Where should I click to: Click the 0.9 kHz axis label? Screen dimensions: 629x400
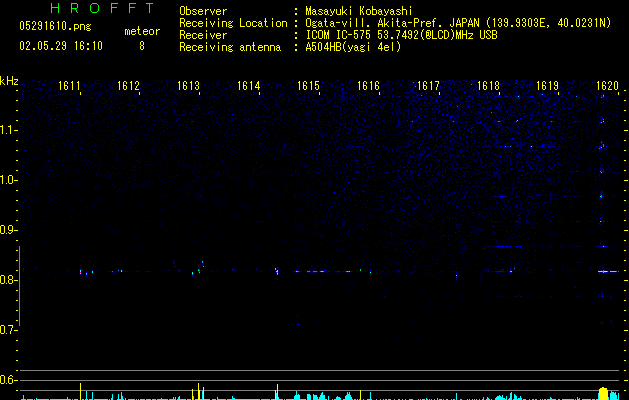pos(8,230)
